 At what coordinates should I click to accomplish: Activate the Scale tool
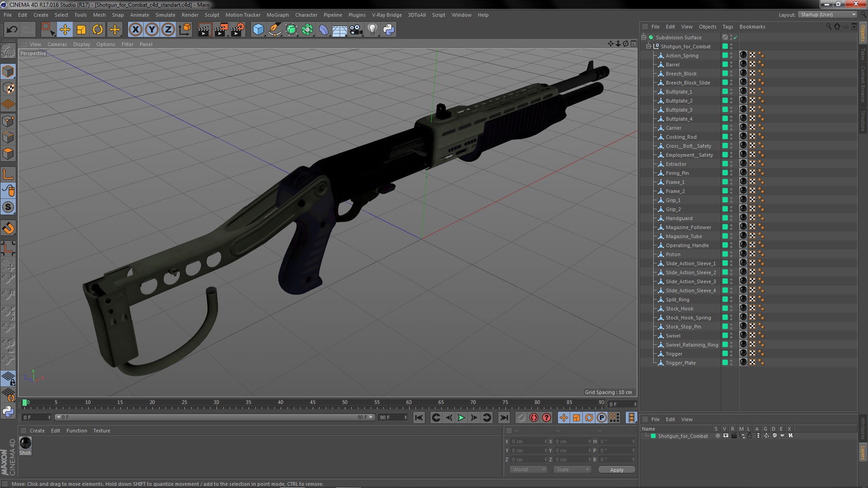point(81,30)
